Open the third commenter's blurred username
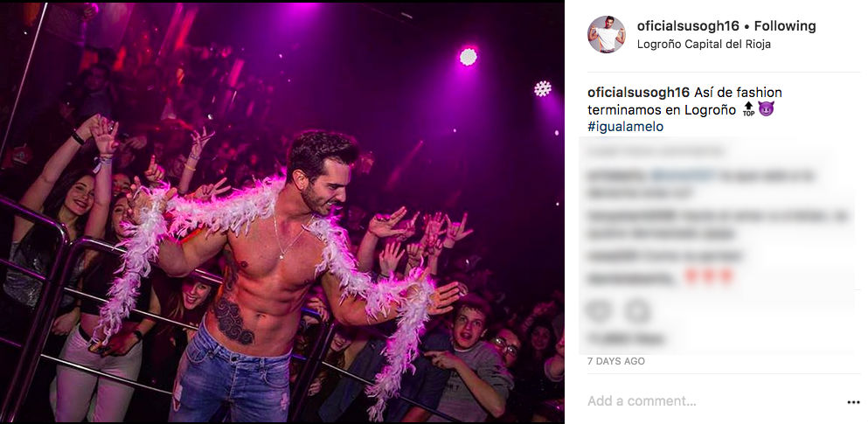Image resolution: width=868 pixels, height=424 pixels. pyautogui.click(x=612, y=256)
